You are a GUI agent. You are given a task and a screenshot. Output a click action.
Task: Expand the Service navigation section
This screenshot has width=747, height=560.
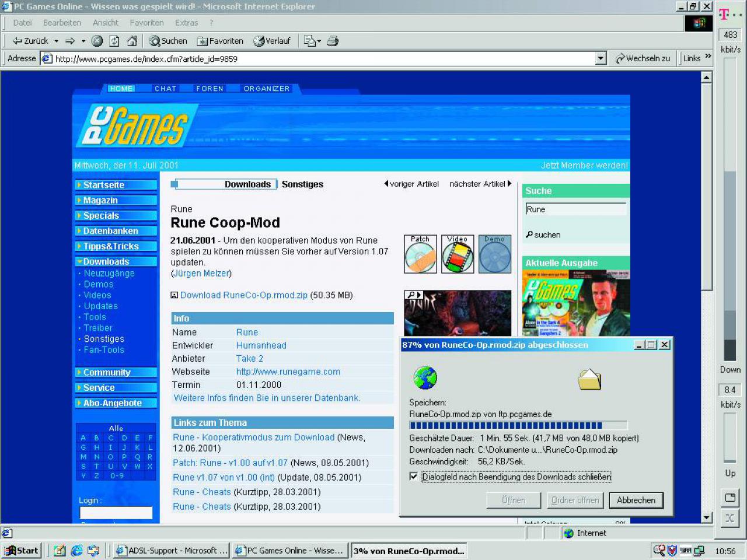pyautogui.click(x=116, y=387)
